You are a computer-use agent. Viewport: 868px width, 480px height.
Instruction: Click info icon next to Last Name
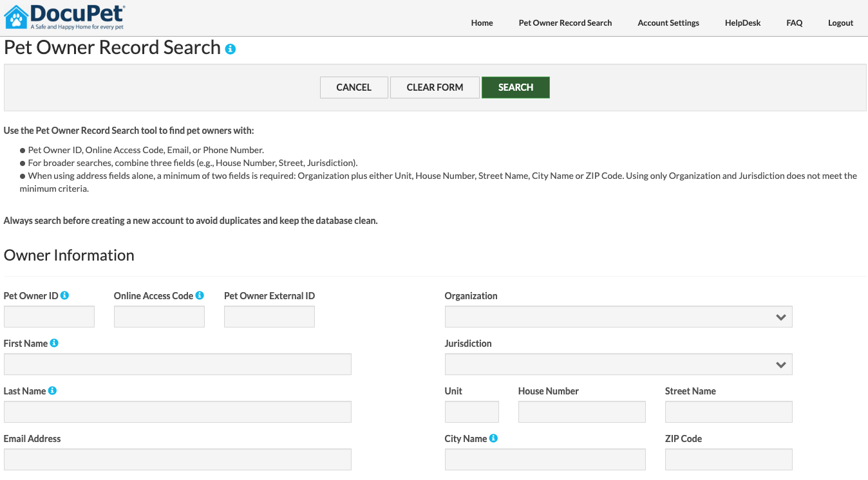tap(52, 391)
